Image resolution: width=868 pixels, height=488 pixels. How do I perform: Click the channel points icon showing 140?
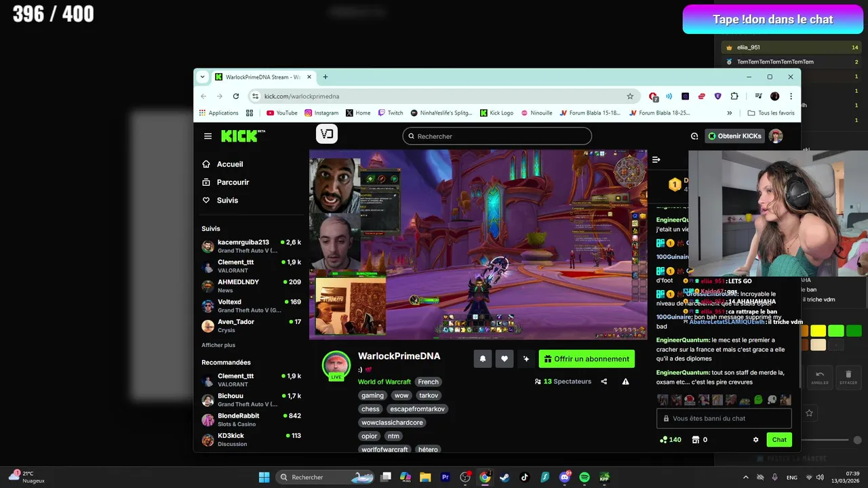(671, 440)
